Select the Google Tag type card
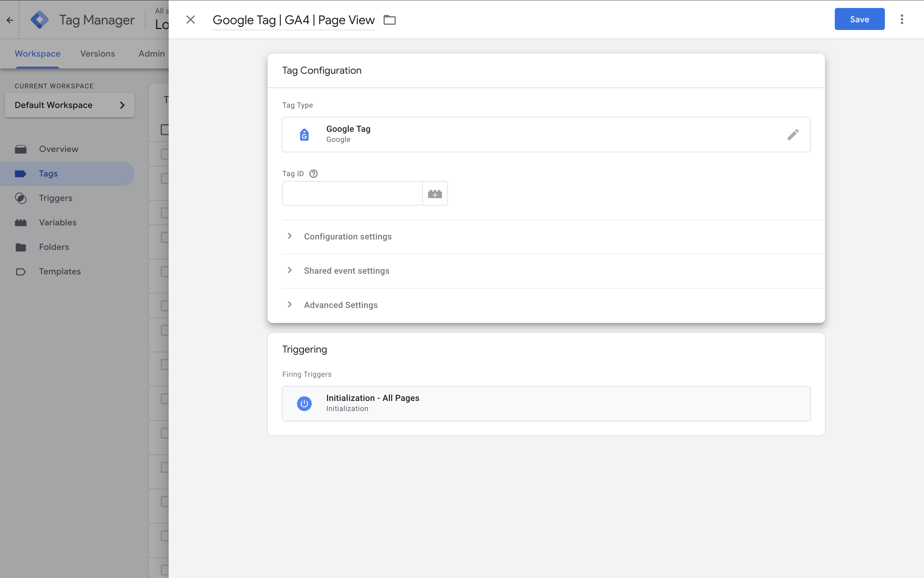Screen dimensions: 924x578 coord(546,135)
